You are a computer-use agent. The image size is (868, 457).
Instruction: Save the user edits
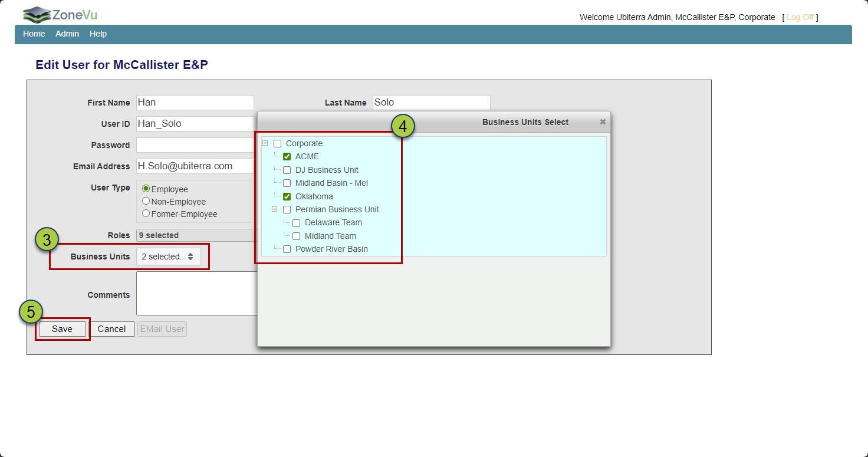click(62, 329)
